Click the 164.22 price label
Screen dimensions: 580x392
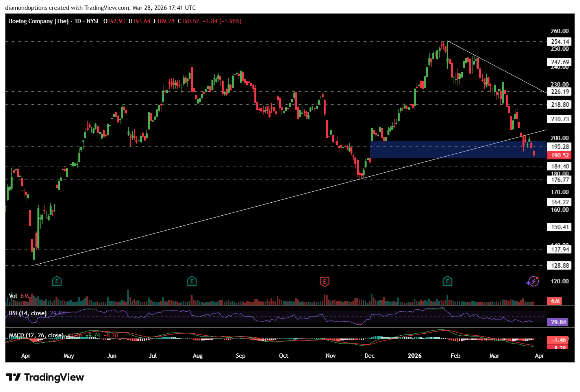(560, 202)
